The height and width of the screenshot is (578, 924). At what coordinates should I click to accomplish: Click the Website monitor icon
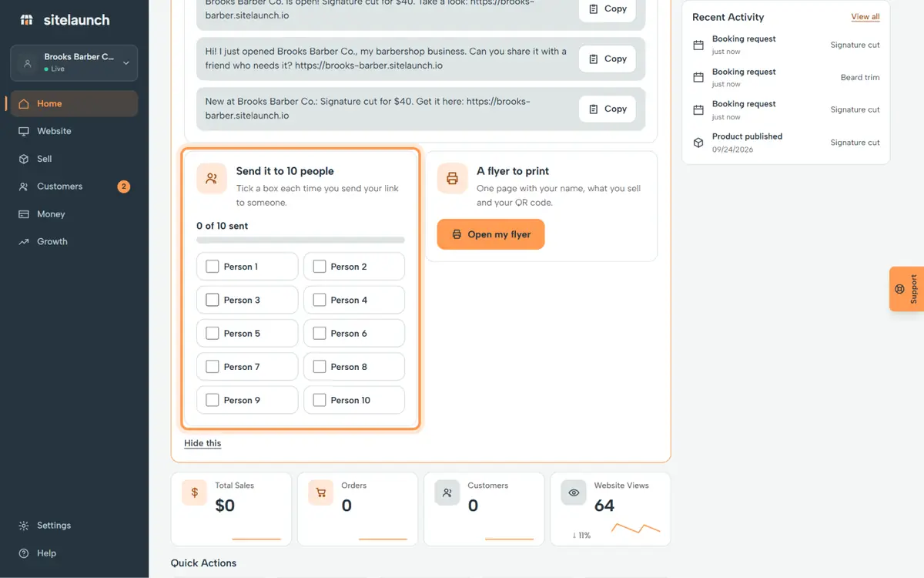click(24, 132)
